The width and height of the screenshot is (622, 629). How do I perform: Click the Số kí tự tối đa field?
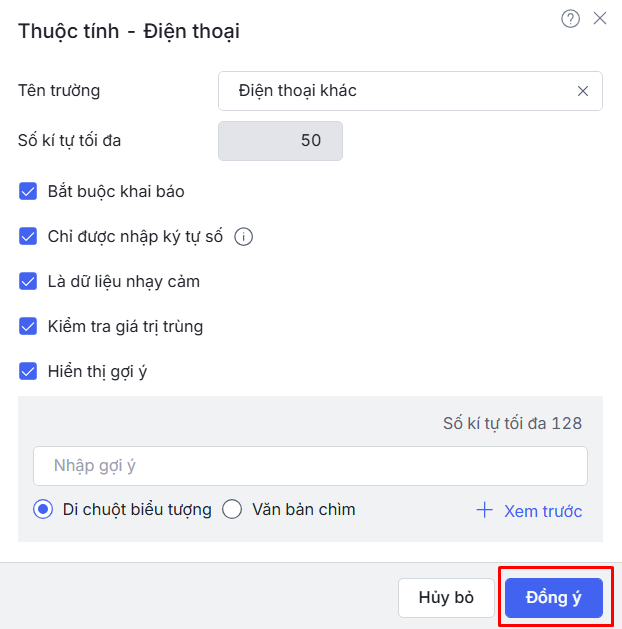point(280,141)
